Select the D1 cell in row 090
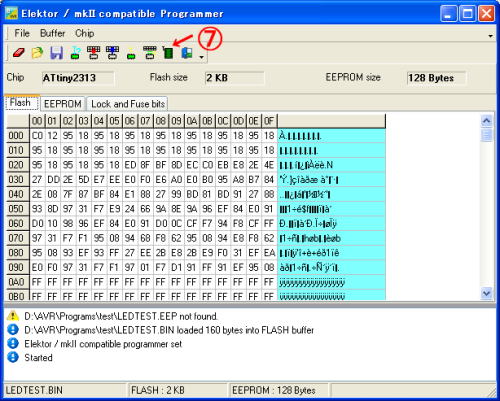Viewport: 500px width, 401px height. (x=176, y=267)
